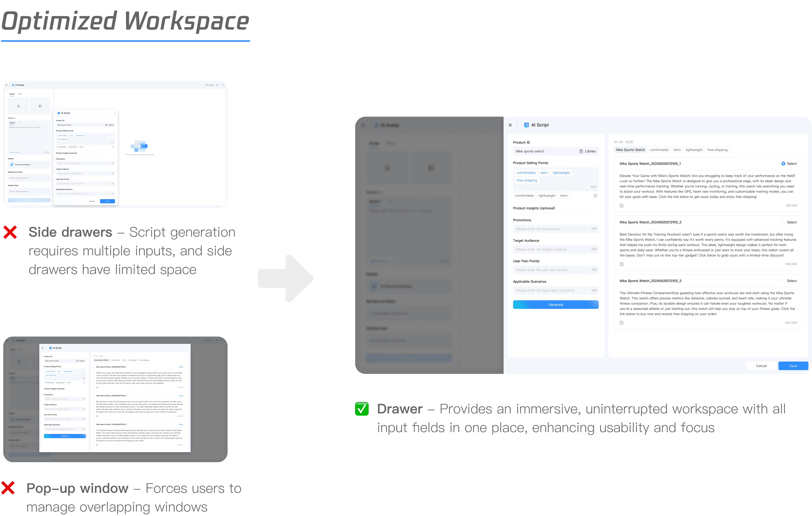Click the AI Script logo icon

[526, 125]
